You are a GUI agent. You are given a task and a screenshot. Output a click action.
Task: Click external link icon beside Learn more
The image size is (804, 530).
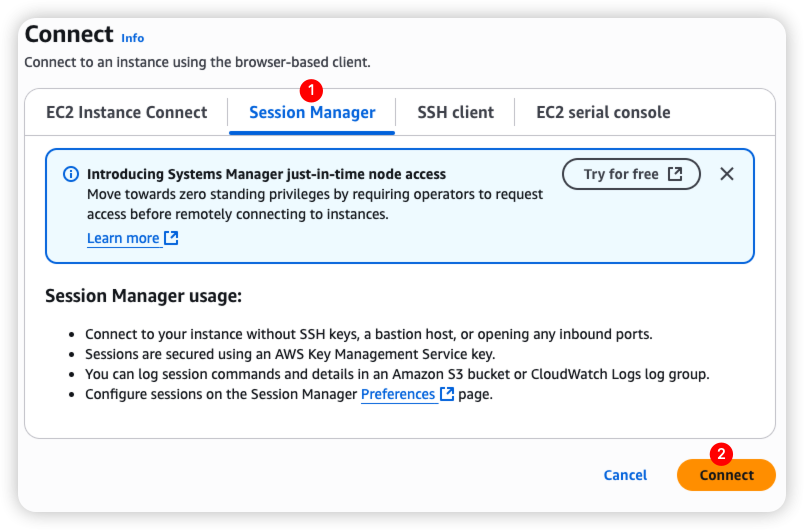coord(171,238)
